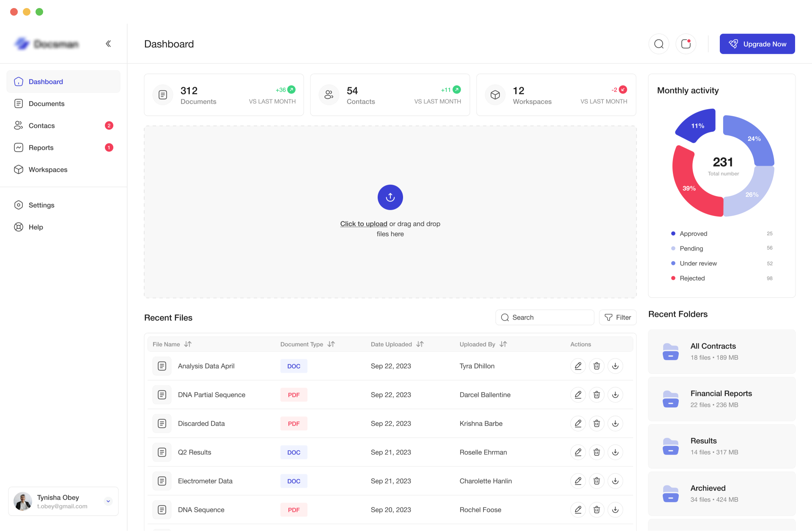Delete the Discarded Data file
Viewport: 812px width, 531px height.
[597, 424]
